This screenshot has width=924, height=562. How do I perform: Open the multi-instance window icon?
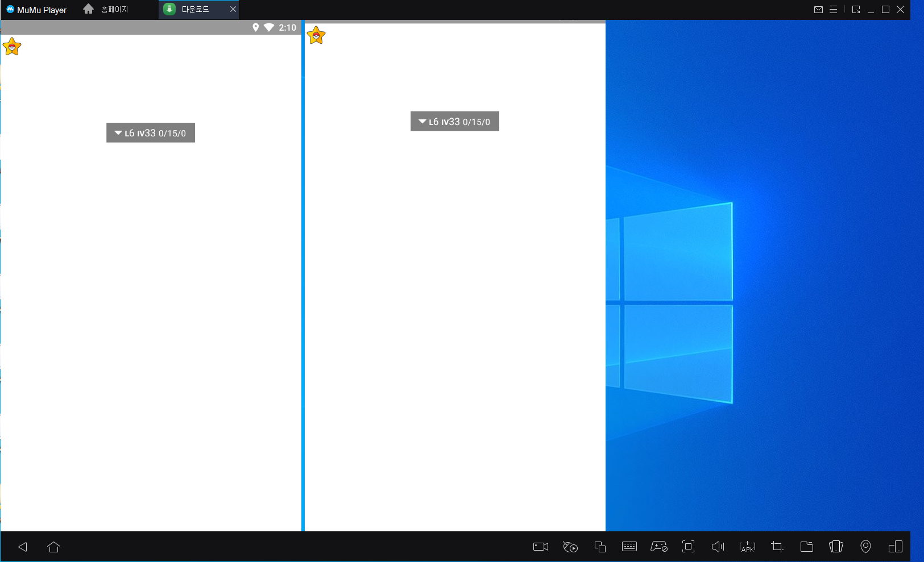coord(600,547)
